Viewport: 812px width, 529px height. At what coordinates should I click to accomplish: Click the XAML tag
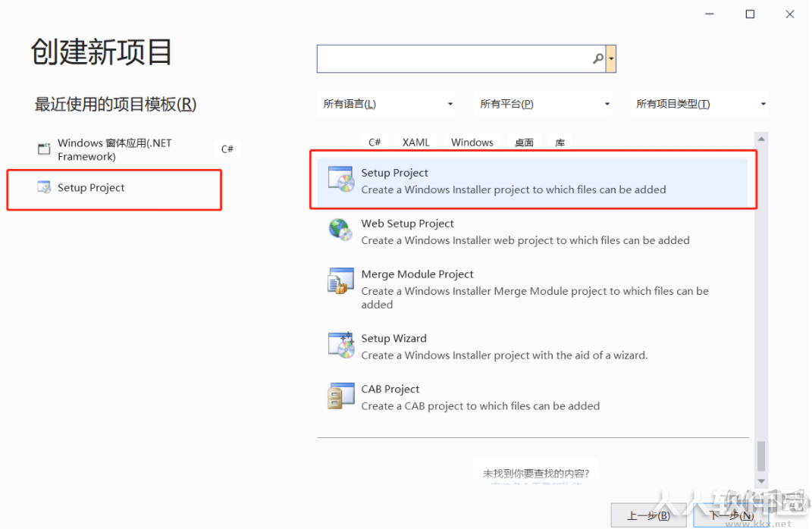click(415, 142)
